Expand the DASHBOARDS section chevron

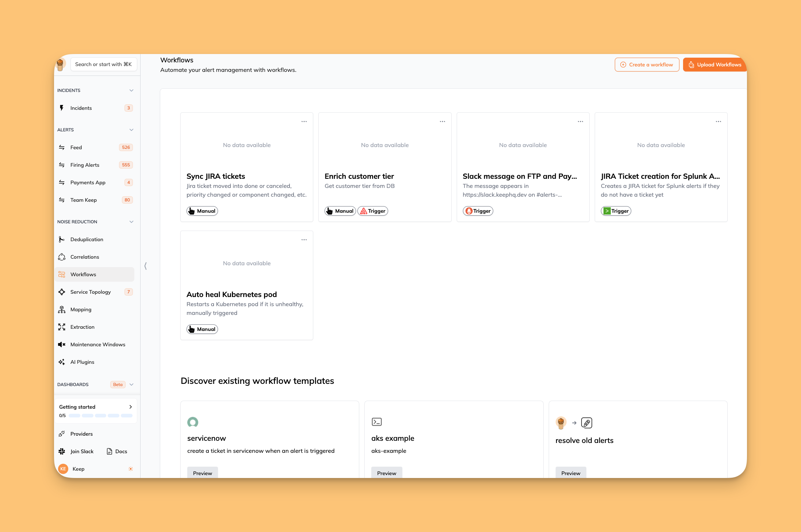pos(131,385)
